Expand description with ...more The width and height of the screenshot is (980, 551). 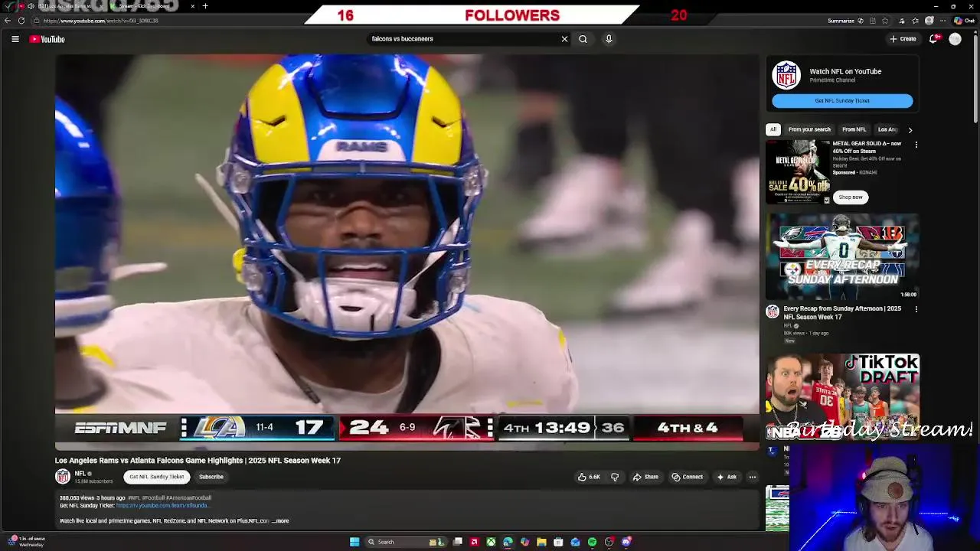(x=280, y=521)
